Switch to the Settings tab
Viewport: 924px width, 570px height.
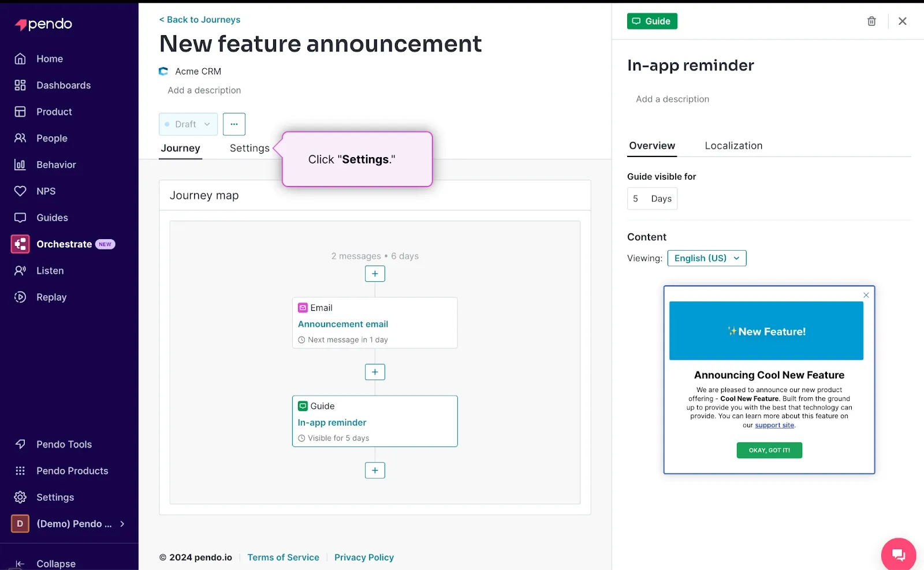point(249,148)
